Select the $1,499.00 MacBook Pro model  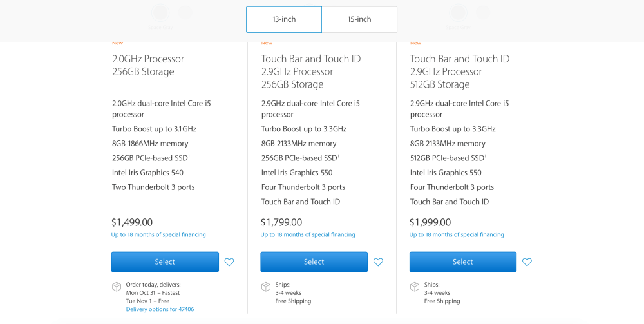tap(165, 262)
